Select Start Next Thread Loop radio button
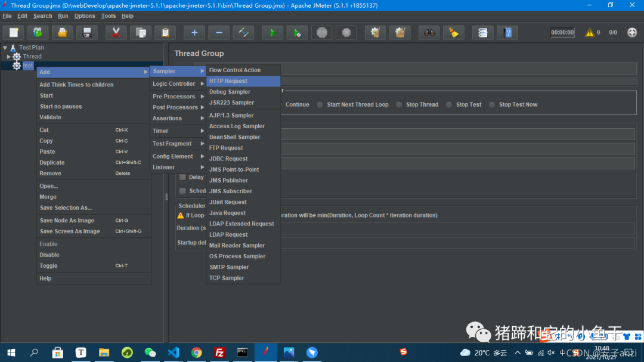The width and height of the screenshot is (644, 362). click(x=320, y=105)
